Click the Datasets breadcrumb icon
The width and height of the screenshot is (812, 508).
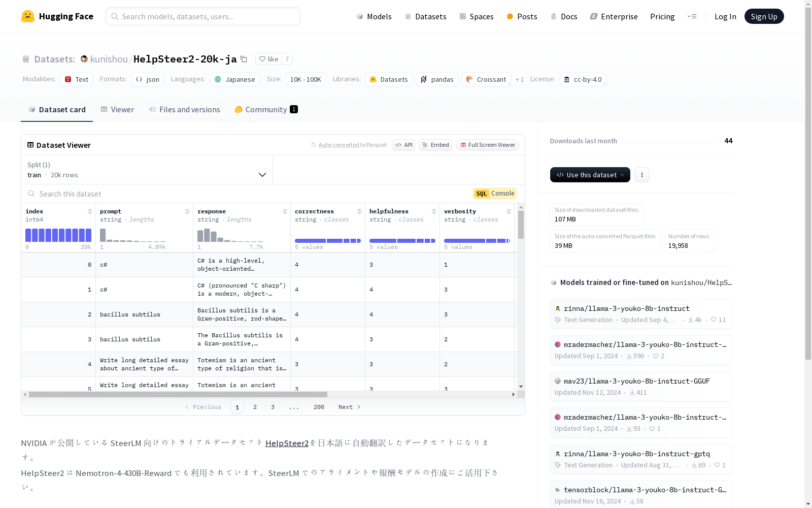coord(26,59)
